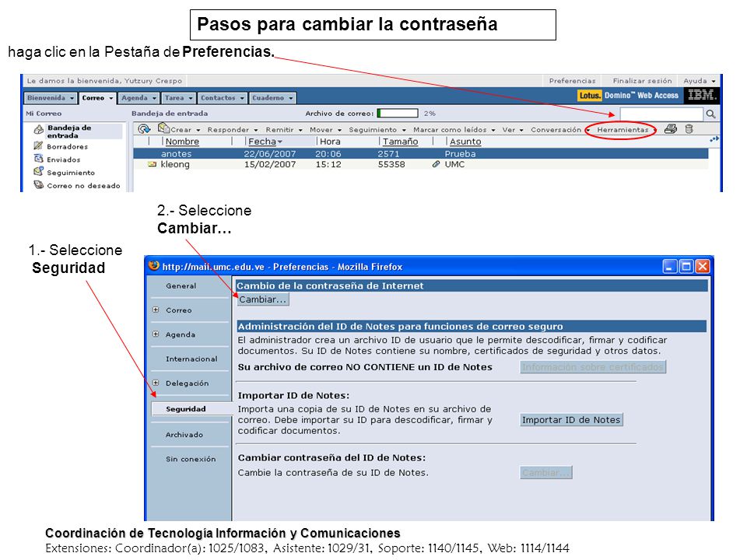Screen dimensions: 747x560
Task: Open the Tarea tab dropdown arrow
Action: 191,98
